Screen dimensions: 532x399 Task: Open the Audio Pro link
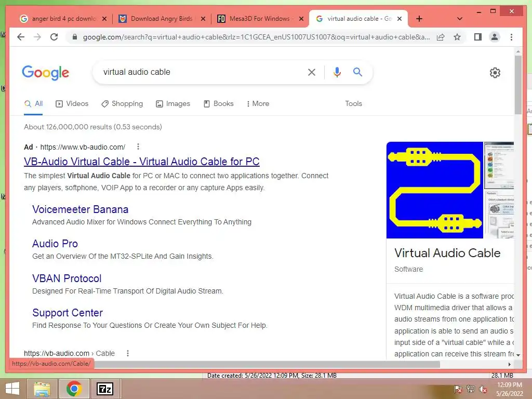pos(55,244)
